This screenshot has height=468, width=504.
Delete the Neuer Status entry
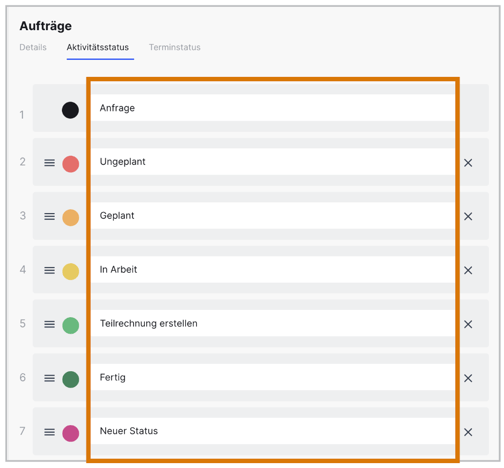pyautogui.click(x=468, y=432)
